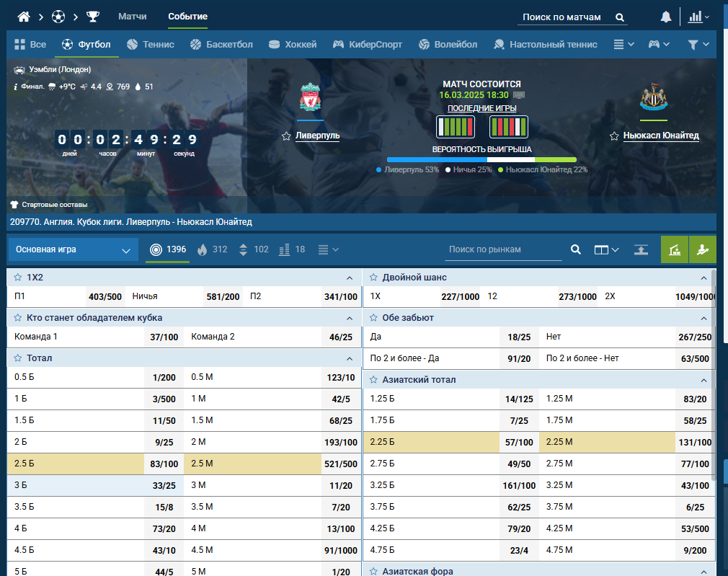
Task: Click market search magnifier icon
Action: [x=576, y=249]
